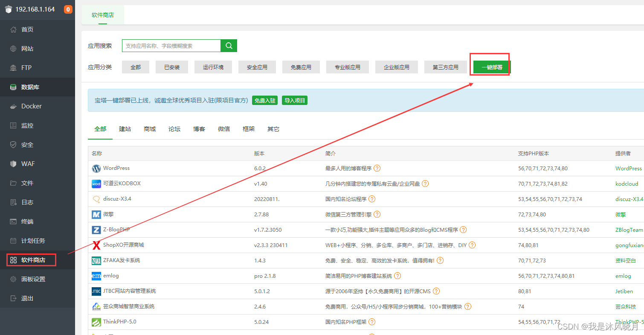
Task: Switch to the 论坛 category tab
Action: [174, 129]
